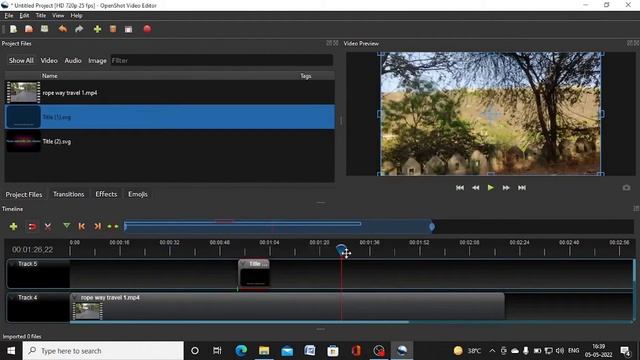Click rope way travel thumbnail in files
Image resolution: width=640 pixels, height=360 pixels.
tap(23, 92)
